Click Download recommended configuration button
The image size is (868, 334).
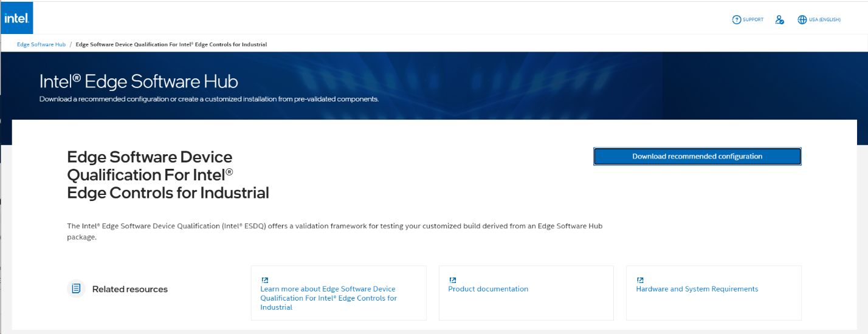point(697,156)
